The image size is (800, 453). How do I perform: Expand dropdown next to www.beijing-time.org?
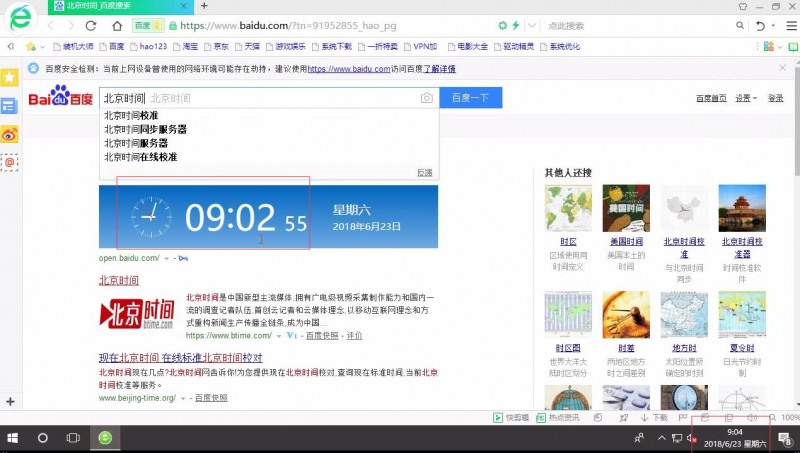click(183, 398)
